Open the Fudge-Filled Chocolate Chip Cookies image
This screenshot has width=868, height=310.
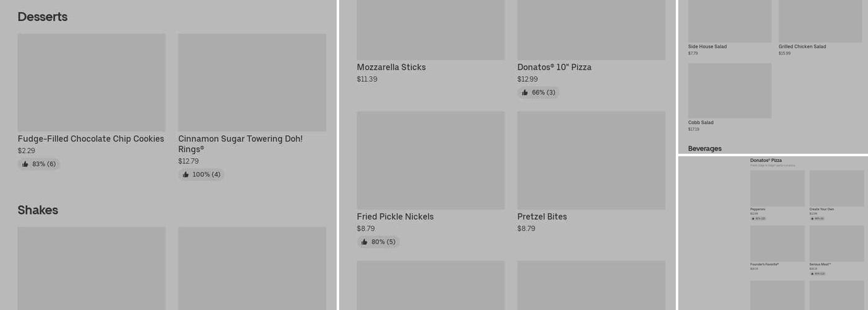pyautogui.click(x=92, y=82)
